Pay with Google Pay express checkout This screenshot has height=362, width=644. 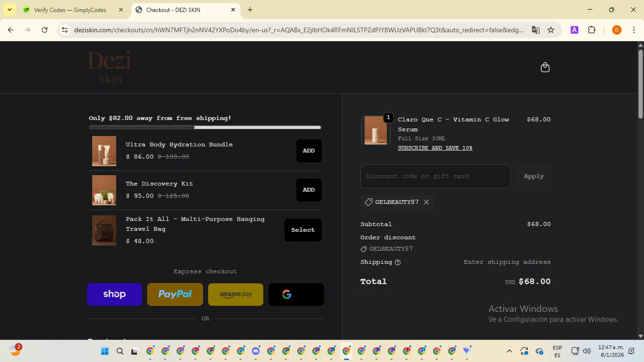(296, 294)
